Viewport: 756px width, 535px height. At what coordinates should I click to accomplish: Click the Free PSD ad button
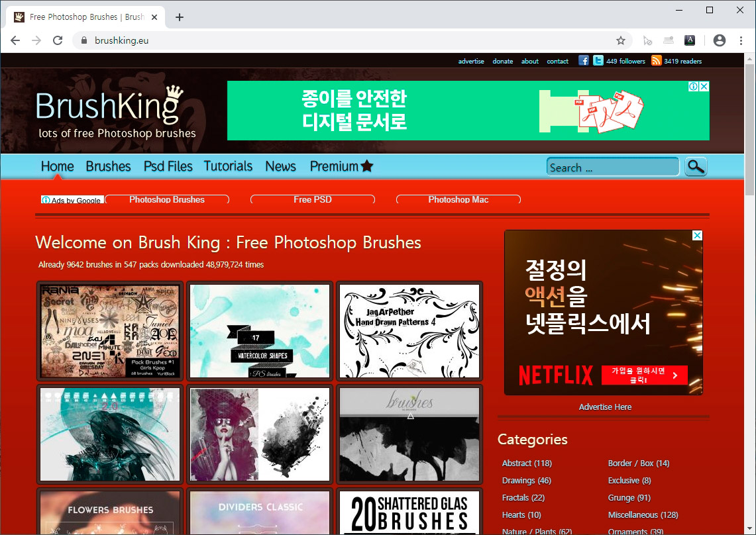313,199
